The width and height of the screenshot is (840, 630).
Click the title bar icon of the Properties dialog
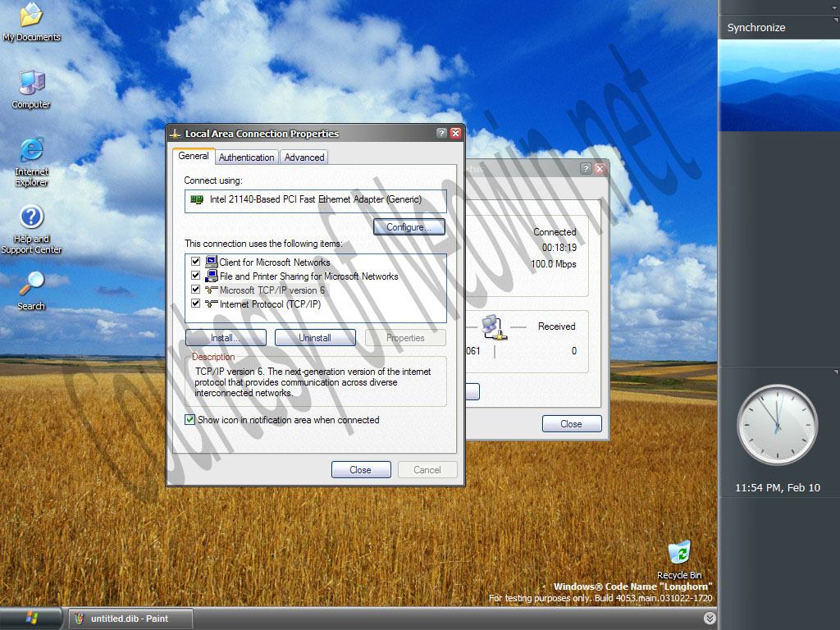175,134
